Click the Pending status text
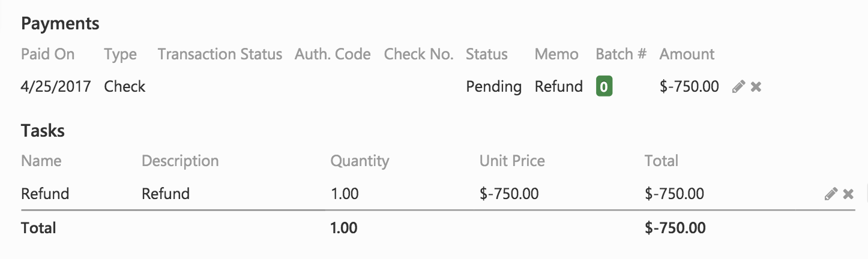Viewport: 868px width, 259px height. (494, 87)
